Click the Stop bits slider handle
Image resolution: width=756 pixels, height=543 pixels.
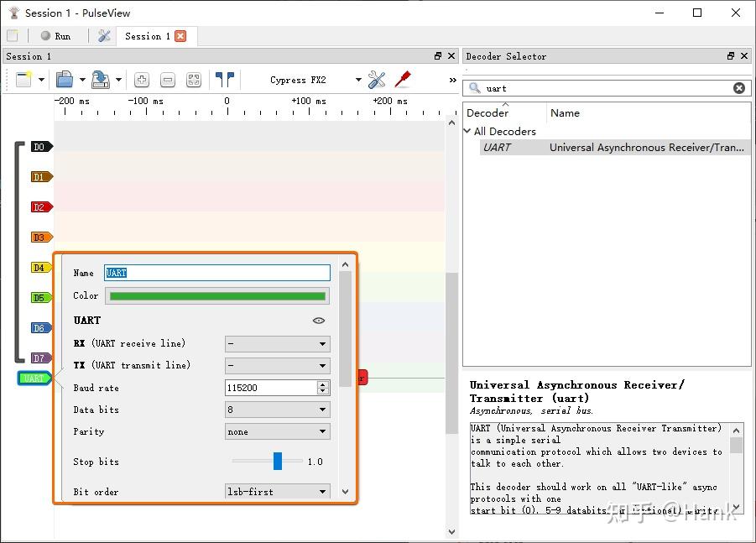click(278, 462)
